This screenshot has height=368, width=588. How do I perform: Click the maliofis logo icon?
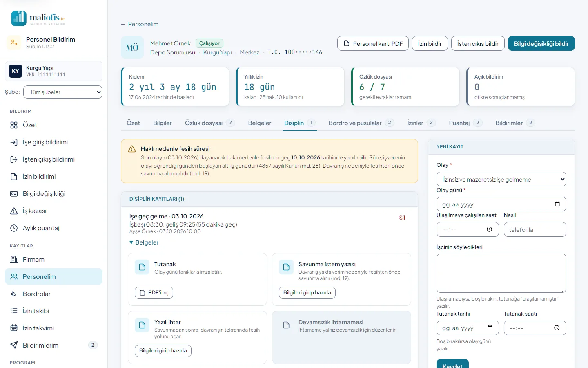19,18
